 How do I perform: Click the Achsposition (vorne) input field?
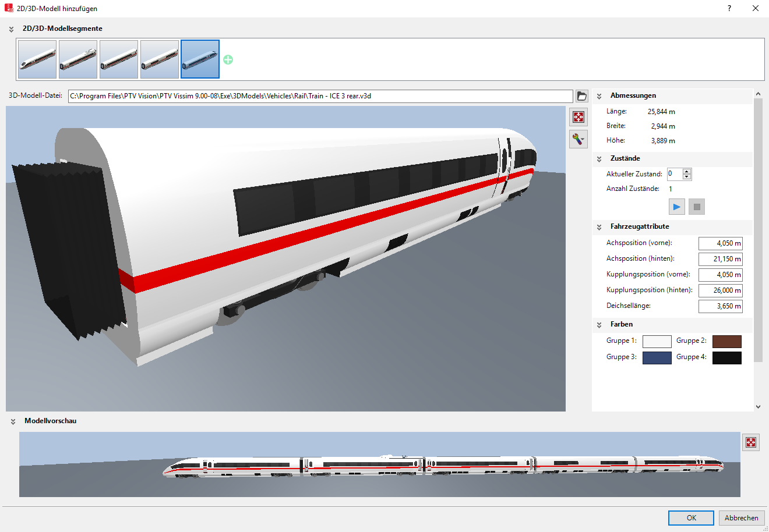click(x=720, y=243)
